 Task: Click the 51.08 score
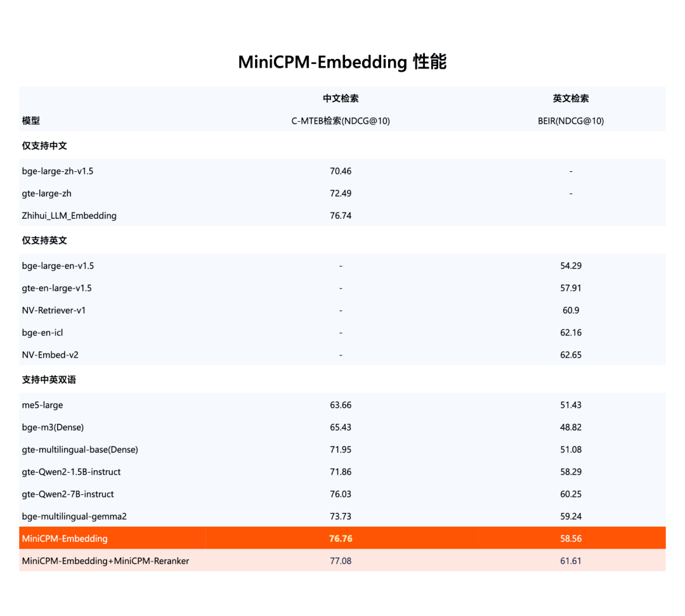[571, 450]
